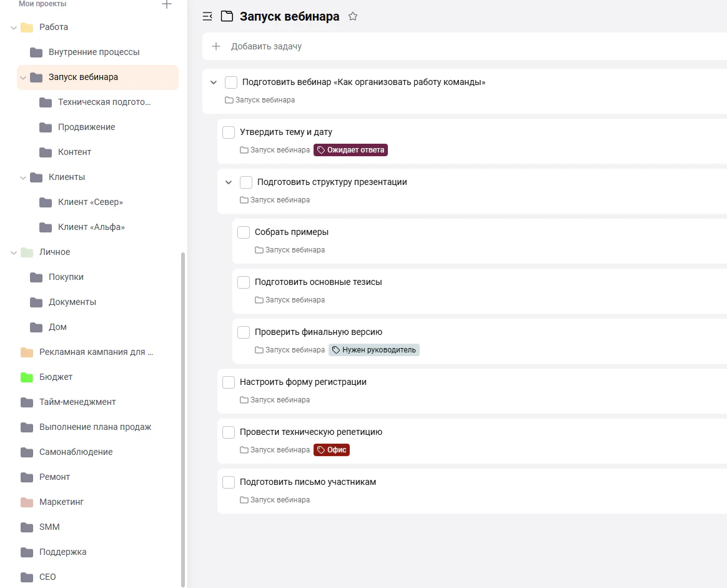This screenshot has height=588, width=727.
Task: Click the Тайм-менеджмент folder icon
Action: click(27, 402)
